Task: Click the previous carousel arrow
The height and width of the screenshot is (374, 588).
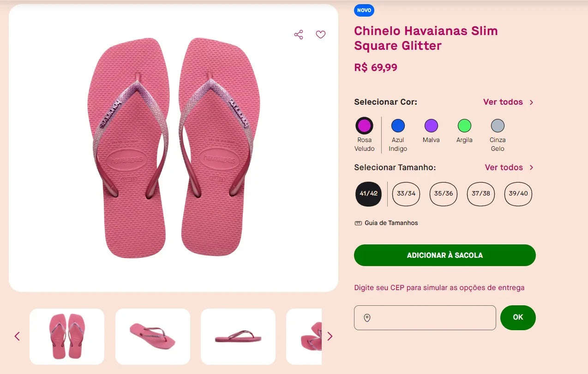Action: (17, 336)
